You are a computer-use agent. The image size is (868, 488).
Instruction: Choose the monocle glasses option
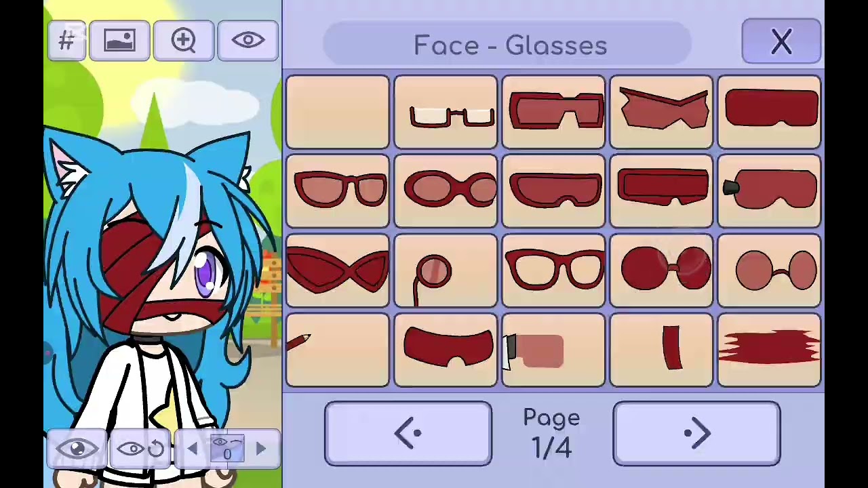[446, 271]
